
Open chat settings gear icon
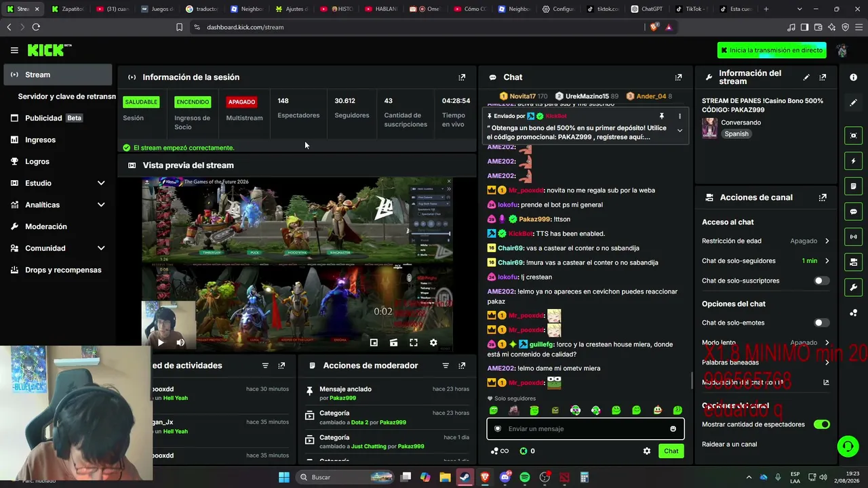tap(647, 451)
